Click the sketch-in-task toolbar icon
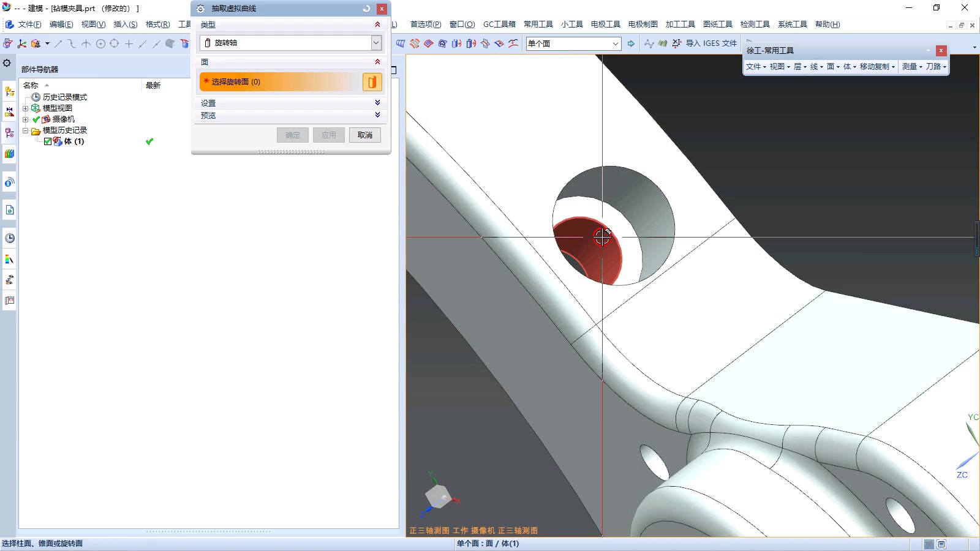This screenshot has height=551, width=980. pyautogui.click(x=8, y=43)
